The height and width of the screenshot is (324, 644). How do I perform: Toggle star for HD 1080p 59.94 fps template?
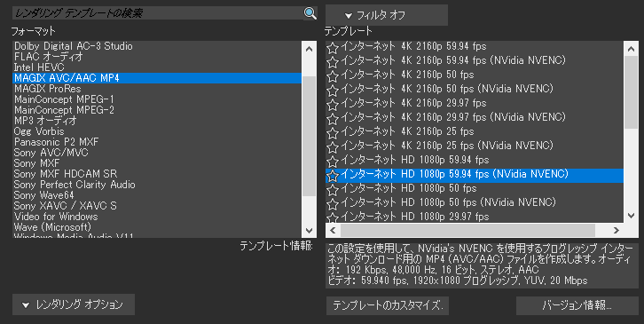pos(333,162)
